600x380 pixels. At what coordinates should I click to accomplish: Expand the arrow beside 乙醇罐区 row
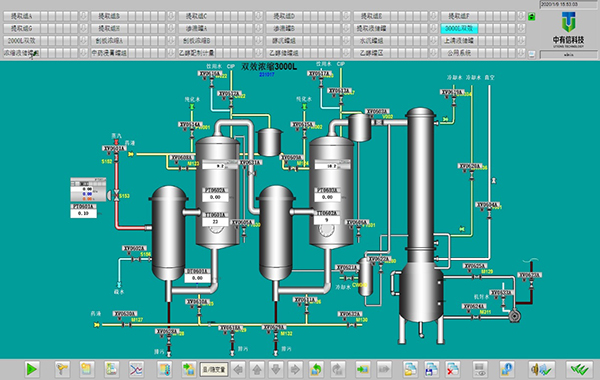tap(433, 53)
